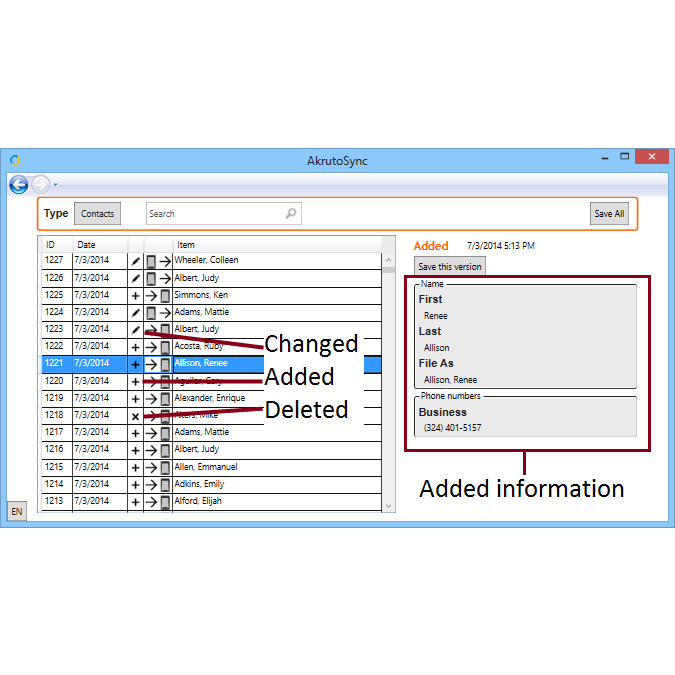The width and height of the screenshot is (675, 675).
Task: Click the File As value Allison, Renee
Action: (450, 380)
